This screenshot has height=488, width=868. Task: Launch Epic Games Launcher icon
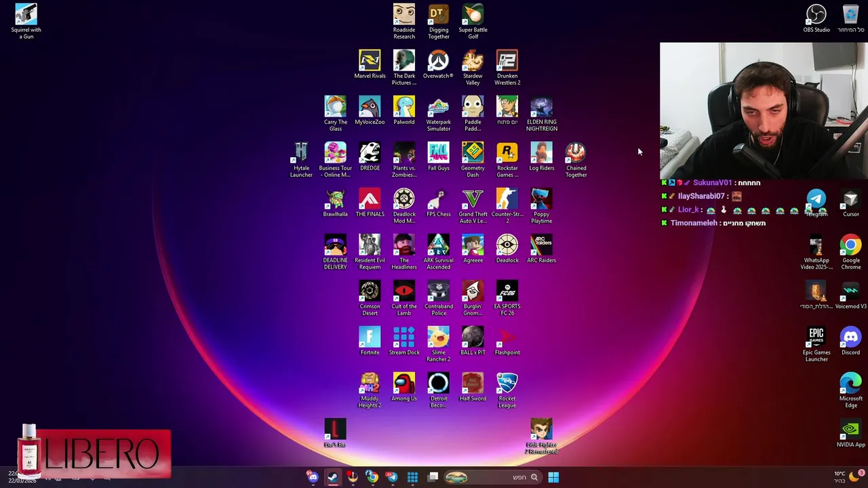pos(816,344)
